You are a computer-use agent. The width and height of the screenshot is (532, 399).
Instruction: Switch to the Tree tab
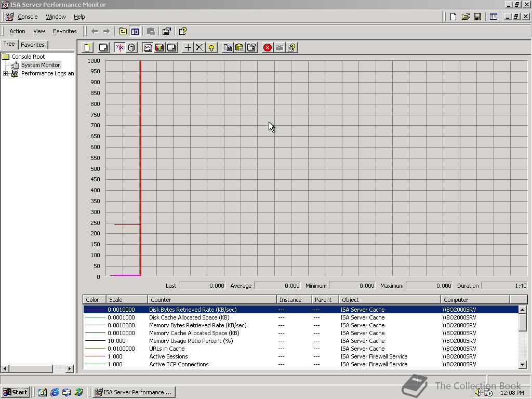click(9, 44)
